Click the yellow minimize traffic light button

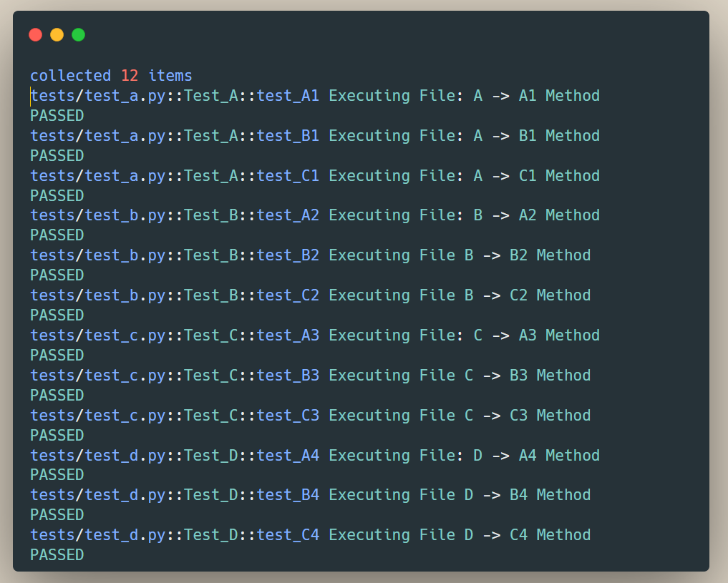tap(57, 34)
